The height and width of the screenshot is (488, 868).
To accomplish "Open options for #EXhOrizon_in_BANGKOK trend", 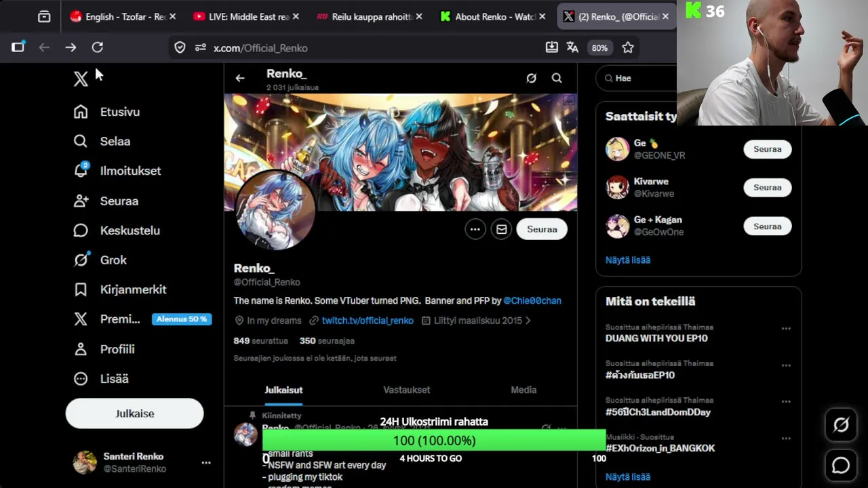I will 786,439.
